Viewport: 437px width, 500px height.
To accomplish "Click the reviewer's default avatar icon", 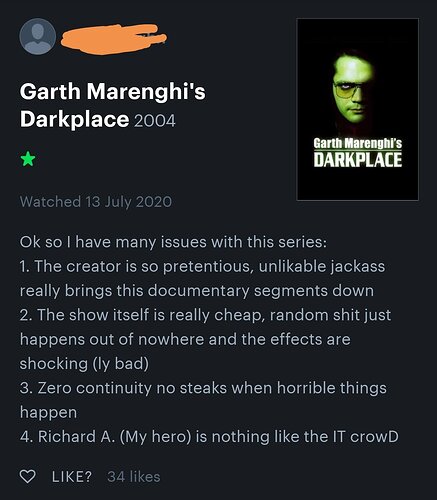I will pos(38,37).
